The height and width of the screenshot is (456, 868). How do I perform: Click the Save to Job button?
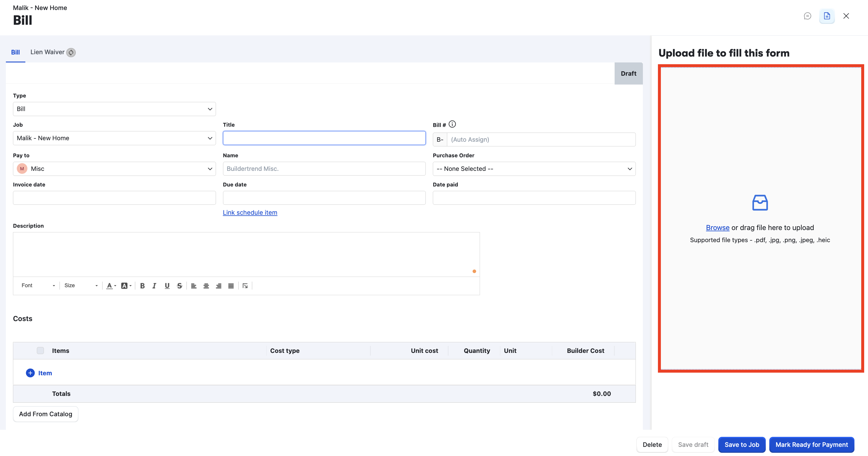[x=742, y=445]
